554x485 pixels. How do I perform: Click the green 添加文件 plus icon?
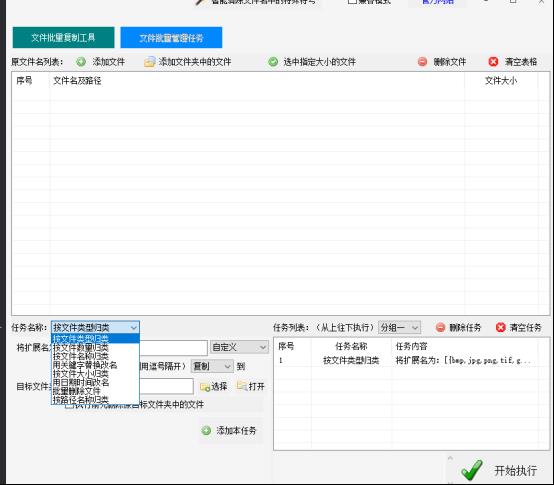(x=81, y=62)
